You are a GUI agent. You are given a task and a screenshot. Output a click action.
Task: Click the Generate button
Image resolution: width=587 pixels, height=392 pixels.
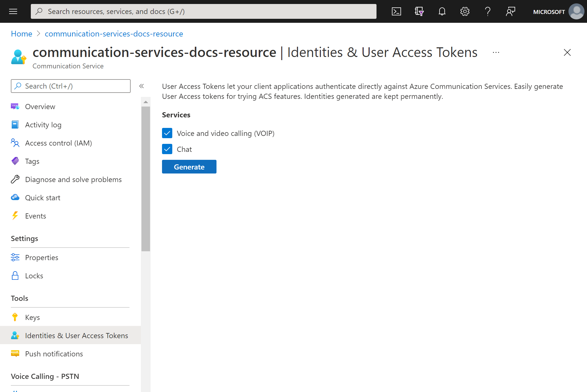[189, 166]
